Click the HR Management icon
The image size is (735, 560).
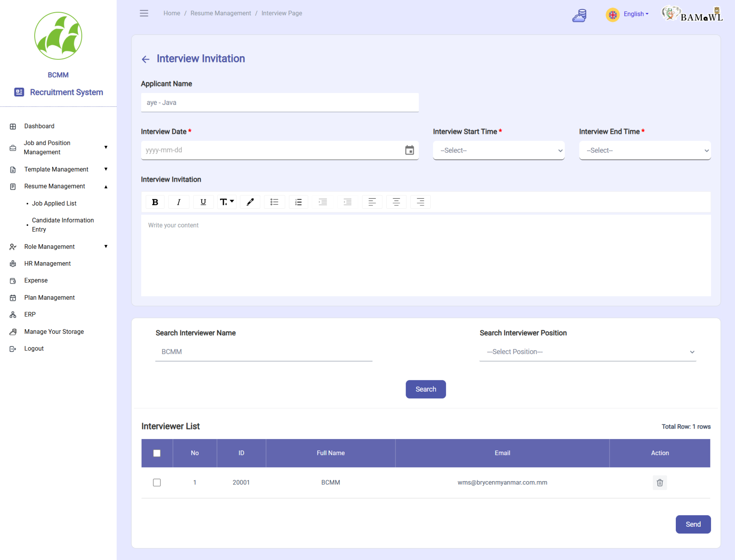click(13, 264)
